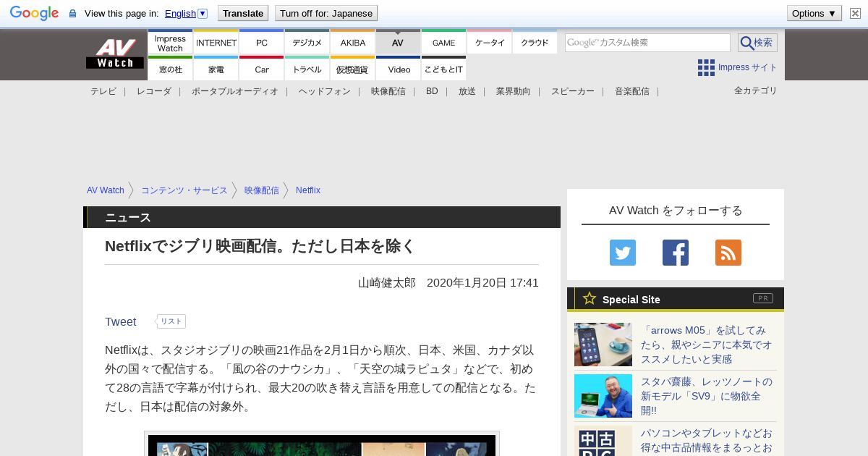Click the AV Watch logo
Screen dimensions: 868x456
pos(114,54)
